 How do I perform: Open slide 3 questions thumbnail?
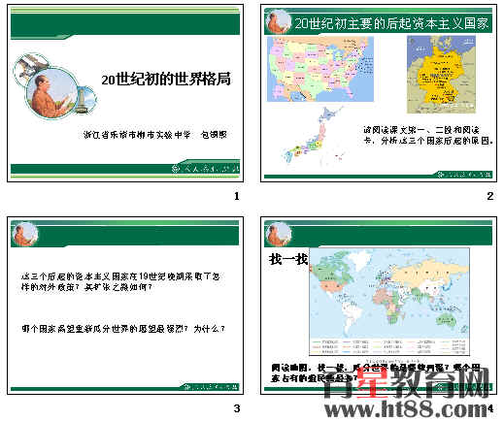pyautogui.click(x=125, y=306)
